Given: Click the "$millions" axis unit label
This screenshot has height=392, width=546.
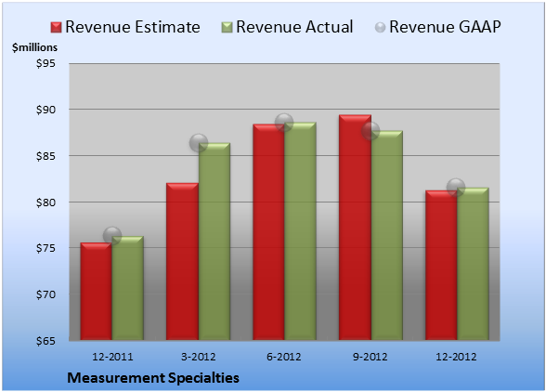Looking at the screenshot, I should pos(34,47).
